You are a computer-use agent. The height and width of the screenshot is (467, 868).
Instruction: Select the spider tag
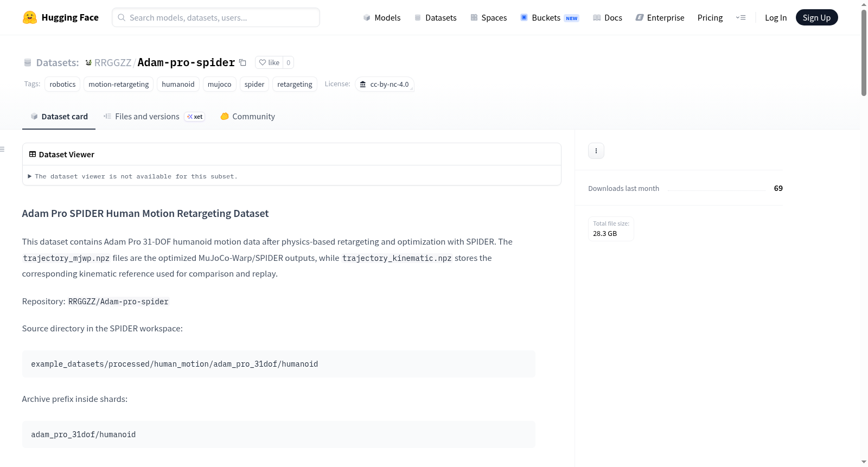click(x=254, y=84)
